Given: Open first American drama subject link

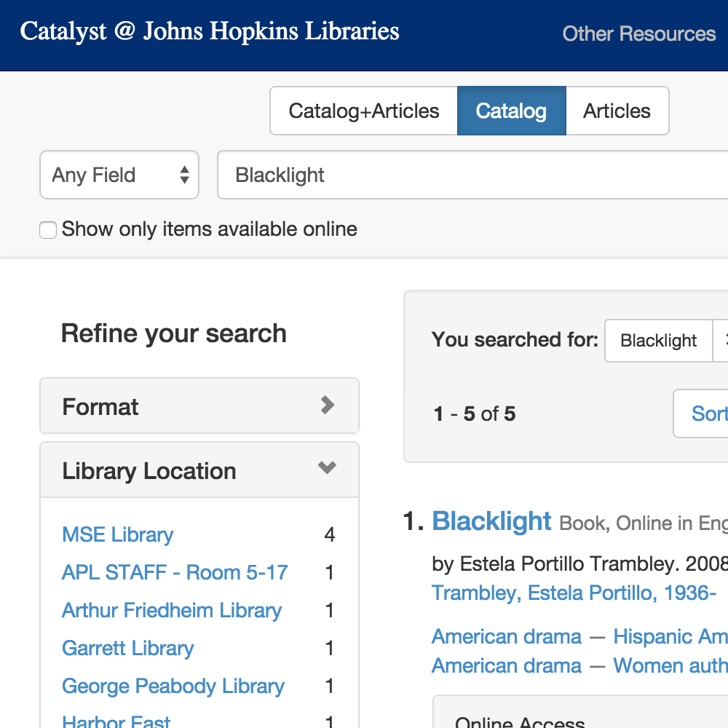Looking at the screenshot, I should (506, 636).
